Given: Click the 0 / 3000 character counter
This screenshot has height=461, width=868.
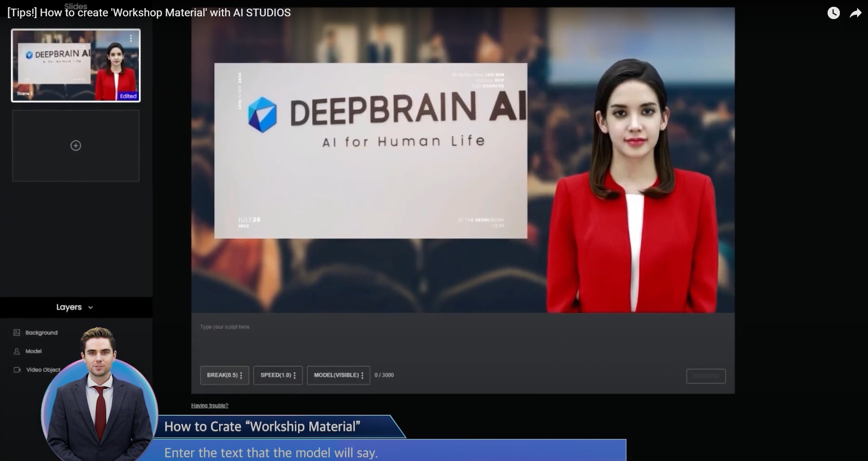Looking at the screenshot, I should [x=384, y=375].
